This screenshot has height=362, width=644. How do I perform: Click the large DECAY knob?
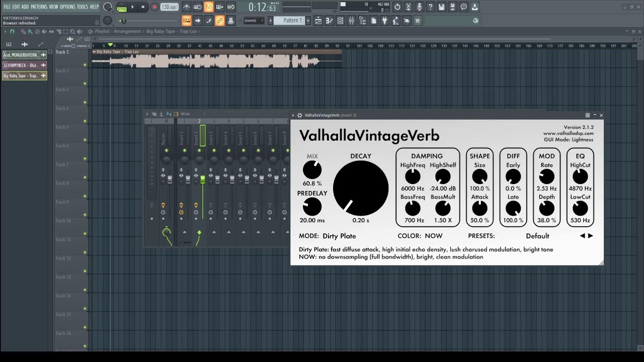point(361,188)
